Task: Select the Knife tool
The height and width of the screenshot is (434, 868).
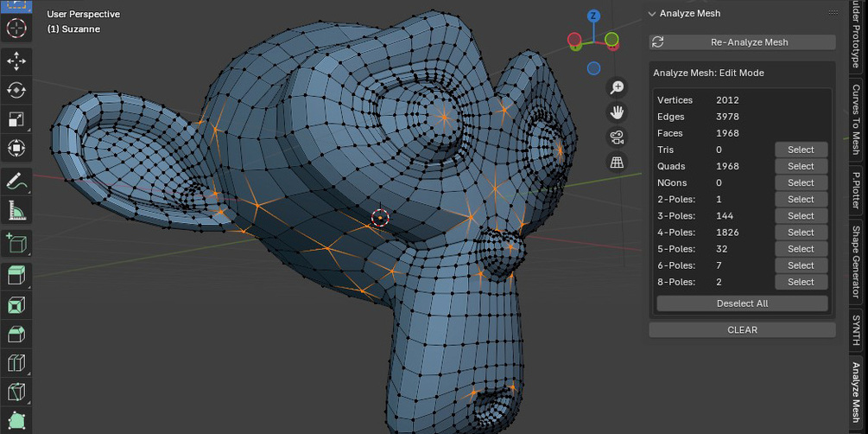Action: point(16,392)
